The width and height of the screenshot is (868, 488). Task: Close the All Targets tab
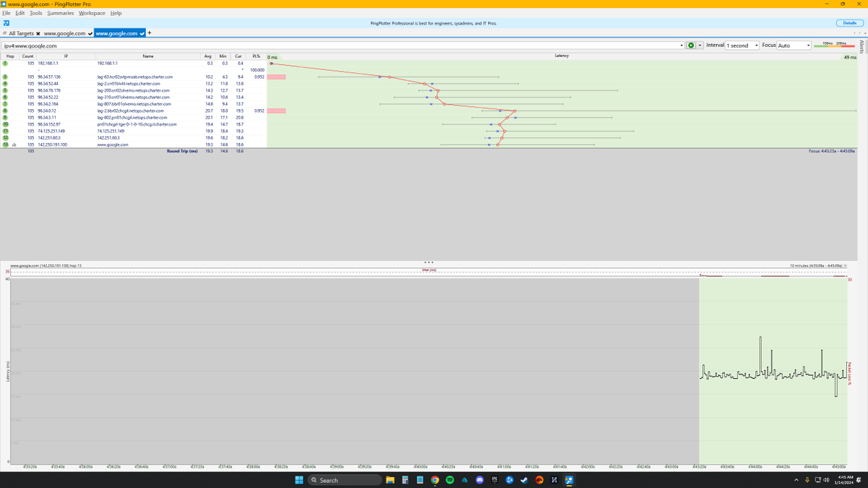pyautogui.click(x=38, y=33)
